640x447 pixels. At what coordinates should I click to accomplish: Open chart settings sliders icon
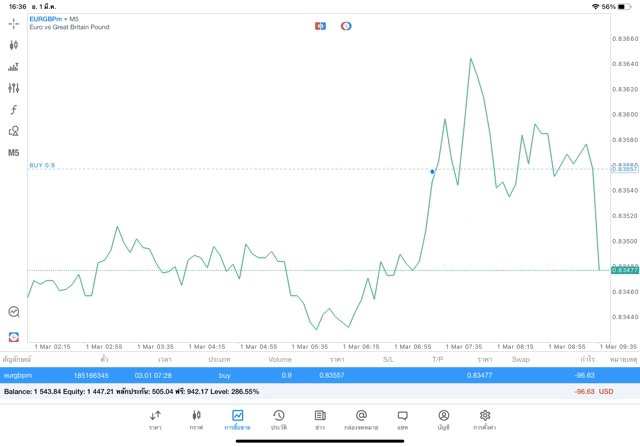click(14, 88)
